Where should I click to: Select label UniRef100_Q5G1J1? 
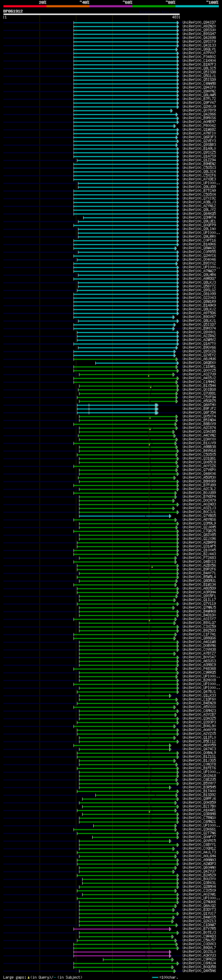tap(199, 76)
